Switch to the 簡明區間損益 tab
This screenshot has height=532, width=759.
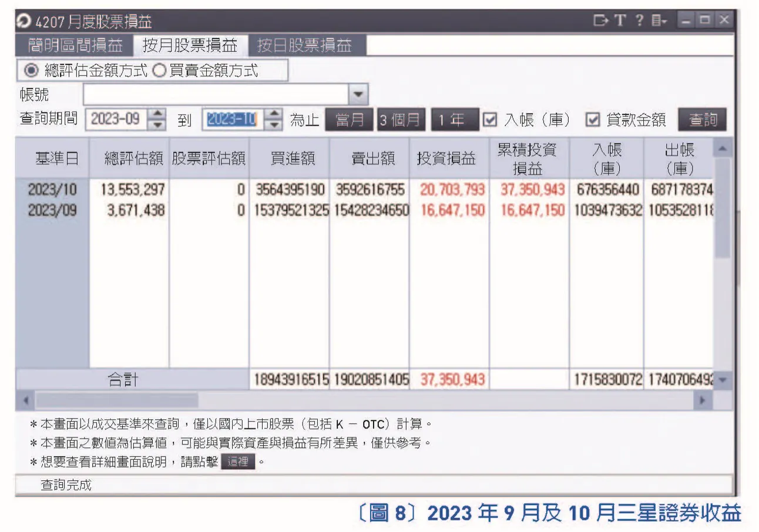(75, 44)
